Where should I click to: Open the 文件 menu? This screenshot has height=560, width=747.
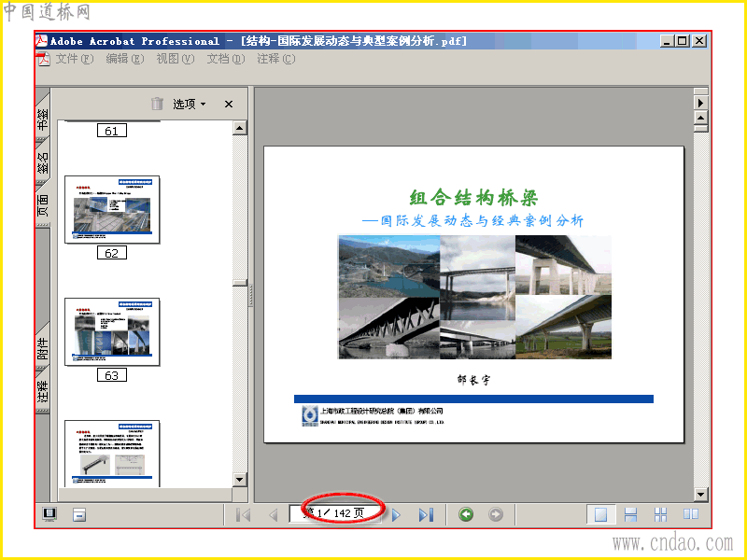click(75, 59)
